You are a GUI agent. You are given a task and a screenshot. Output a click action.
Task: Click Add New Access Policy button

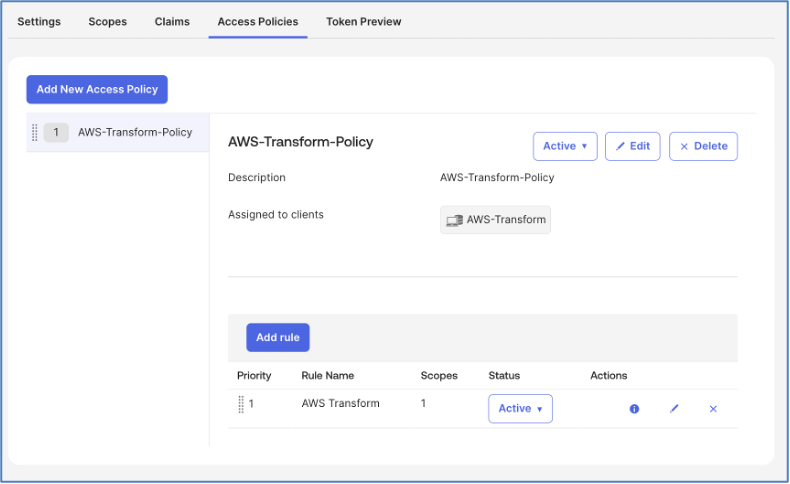coord(97,90)
